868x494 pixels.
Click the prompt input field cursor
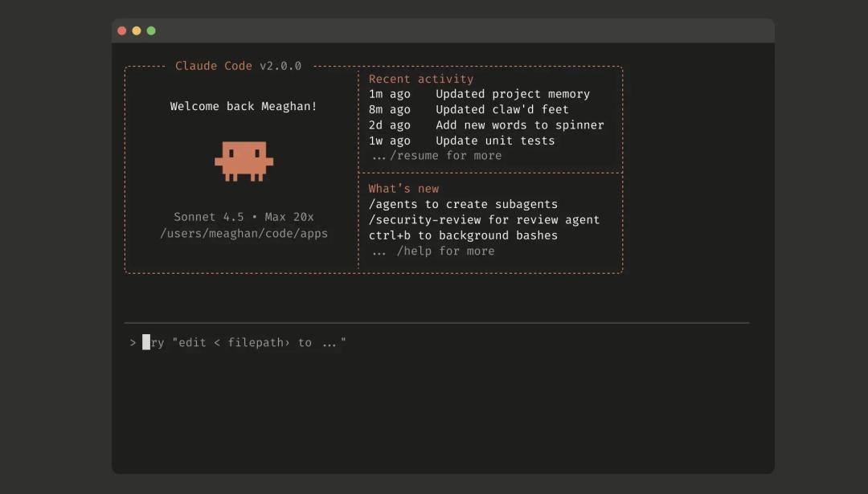[x=146, y=343]
